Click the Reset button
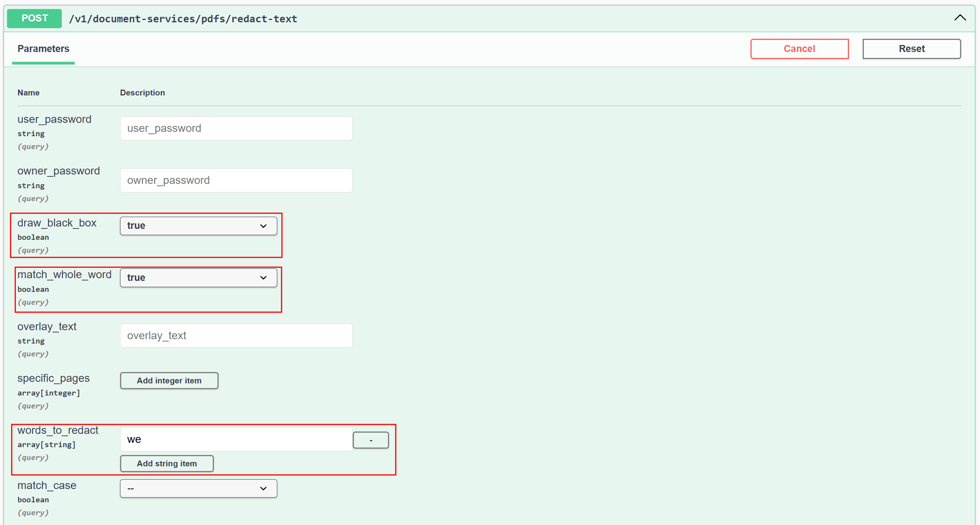Screen dimensions: 980x525 tap(911, 49)
